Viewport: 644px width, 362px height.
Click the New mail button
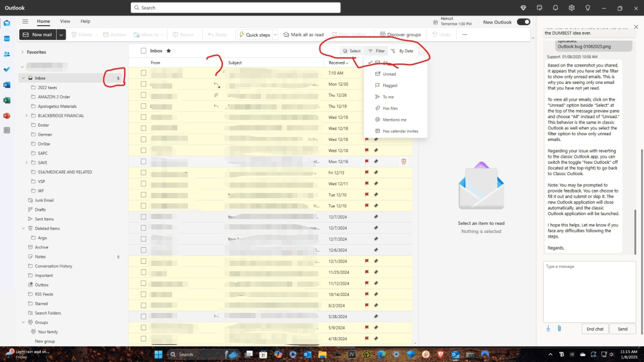pyautogui.click(x=38, y=35)
